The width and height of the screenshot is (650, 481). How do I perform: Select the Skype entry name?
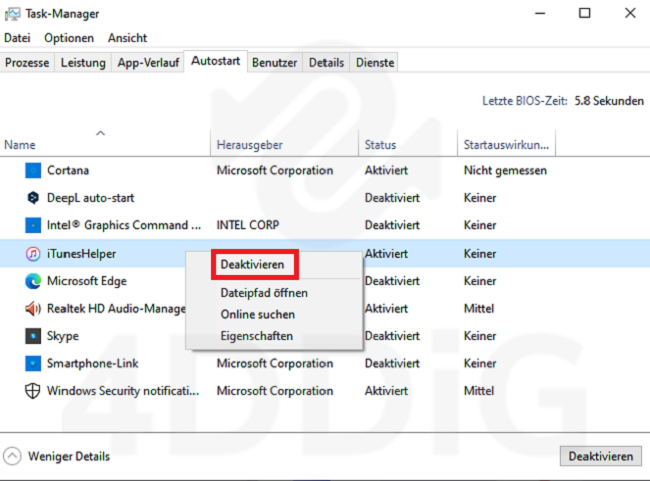click(63, 336)
